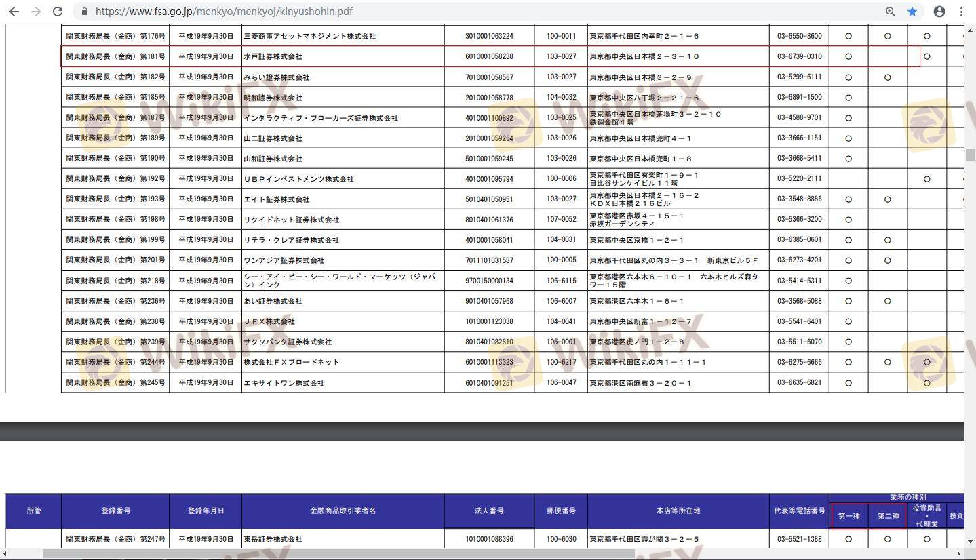The width and height of the screenshot is (976, 560).
Task: Click the fsa.go.jp URL in address bar
Action: click(x=224, y=12)
